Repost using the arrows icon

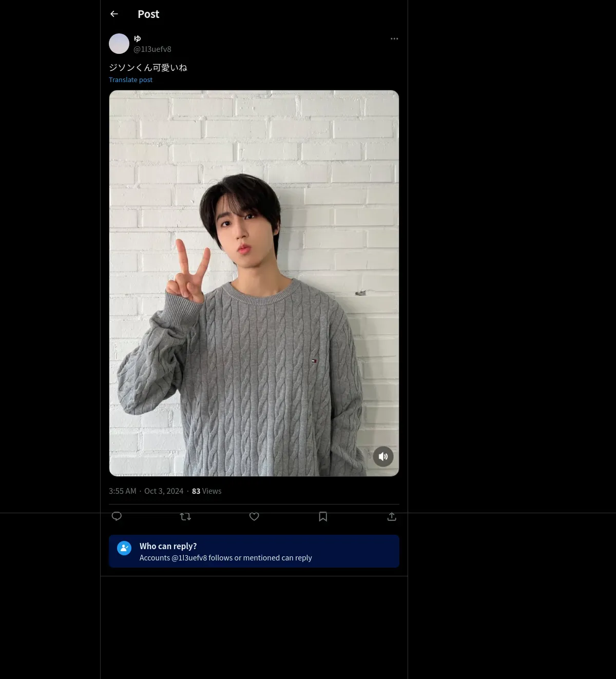pyautogui.click(x=185, y=516)
